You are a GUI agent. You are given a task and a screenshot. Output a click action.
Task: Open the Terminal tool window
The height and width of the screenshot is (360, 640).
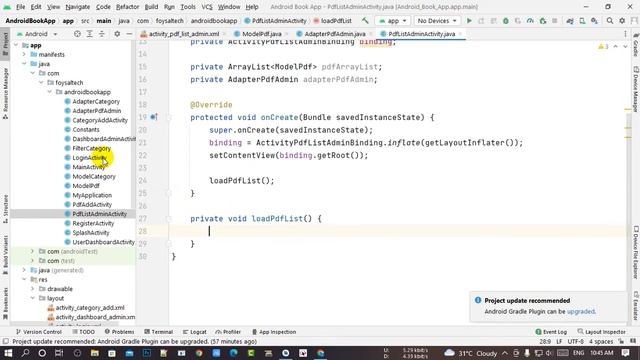coord(158,332)
